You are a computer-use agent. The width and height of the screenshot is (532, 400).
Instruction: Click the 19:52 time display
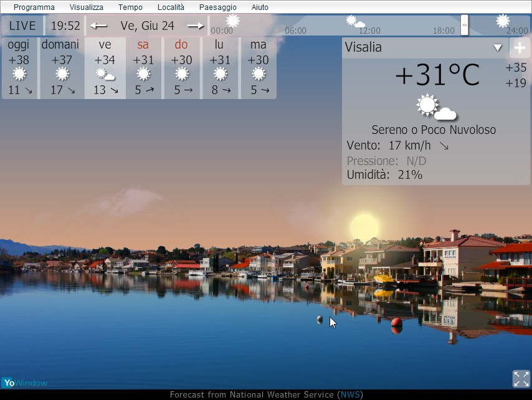65,26
